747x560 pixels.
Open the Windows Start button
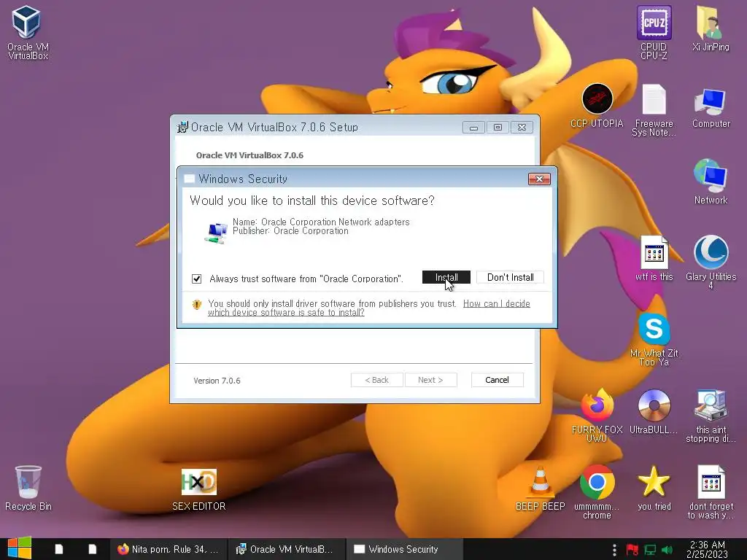tap(20, 548)
